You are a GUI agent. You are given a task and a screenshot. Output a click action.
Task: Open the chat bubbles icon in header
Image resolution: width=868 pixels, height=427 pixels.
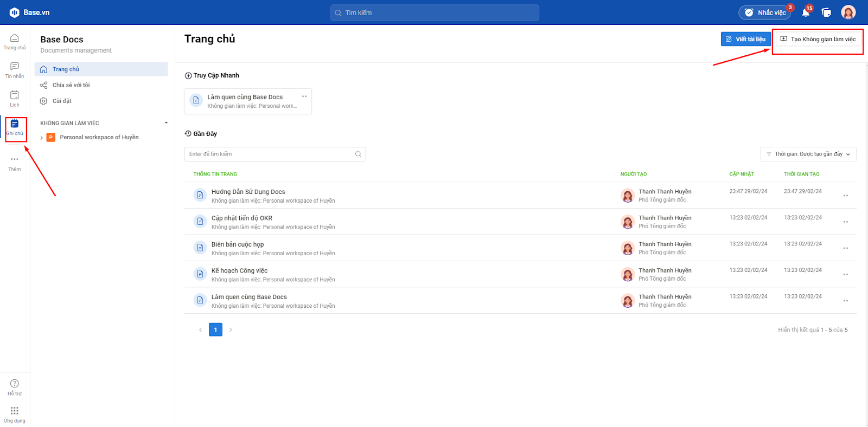[x=826, y=12]
